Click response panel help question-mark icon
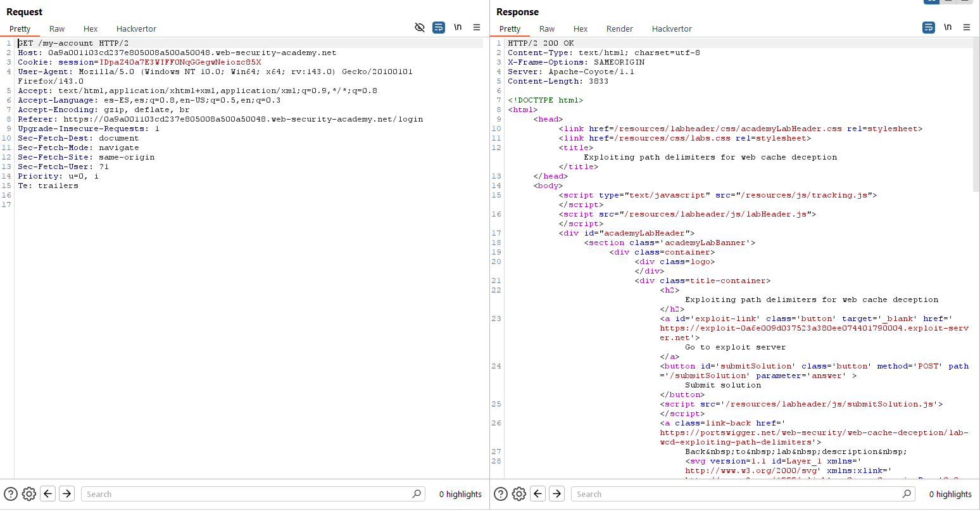Image resolution: width=980 pixels, height=511 pixels. click(501, 494)
